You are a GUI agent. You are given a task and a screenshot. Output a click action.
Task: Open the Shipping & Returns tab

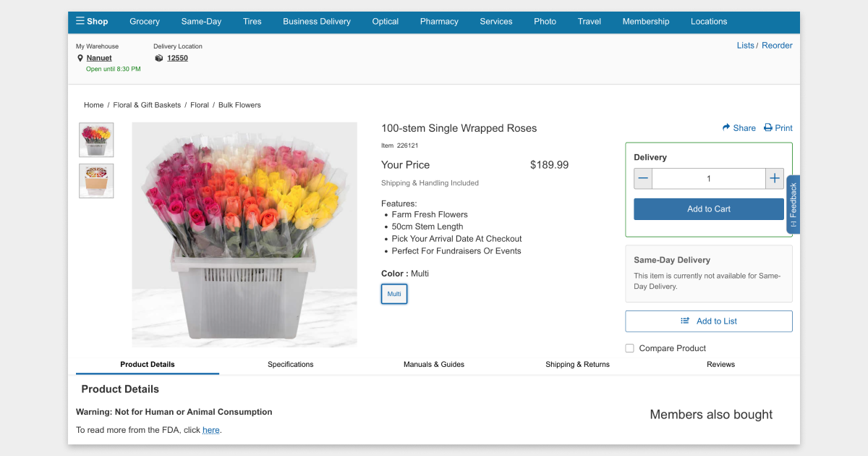pyautogui.click(x=577, y=364)
